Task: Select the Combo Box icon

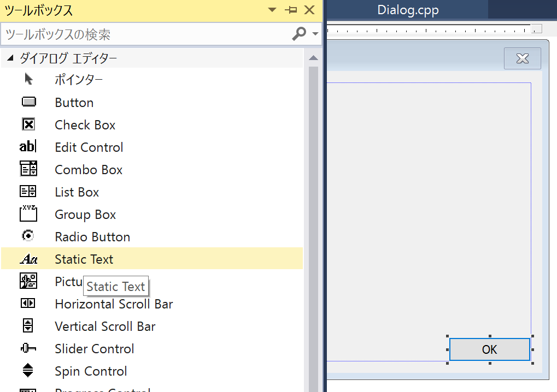Action: [x=28, y=169]
